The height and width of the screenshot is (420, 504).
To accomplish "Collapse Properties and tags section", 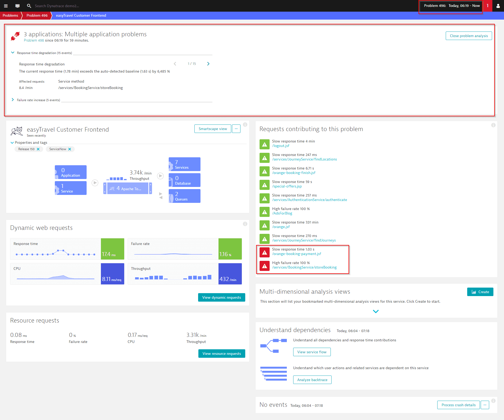I will tap(12, 142).
